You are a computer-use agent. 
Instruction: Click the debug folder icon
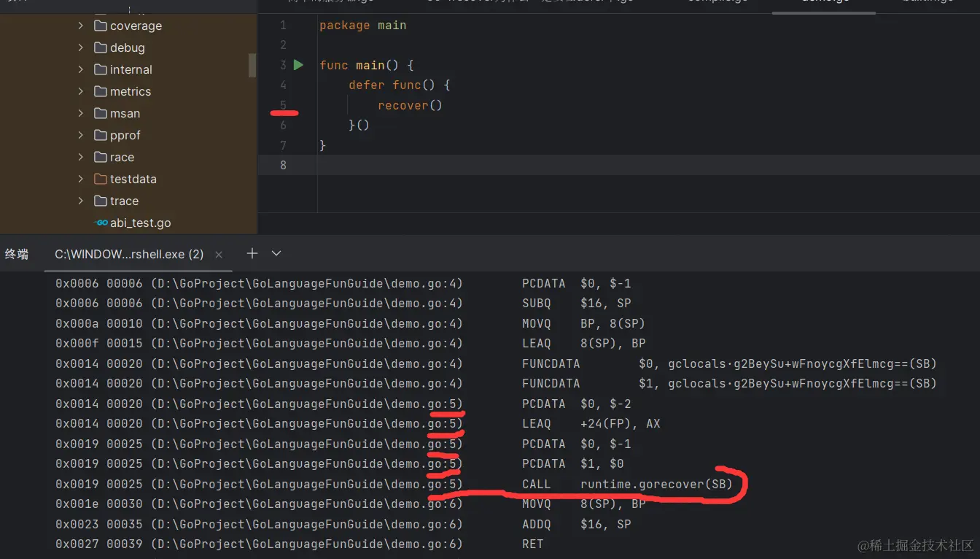click(x=101, y=48)
